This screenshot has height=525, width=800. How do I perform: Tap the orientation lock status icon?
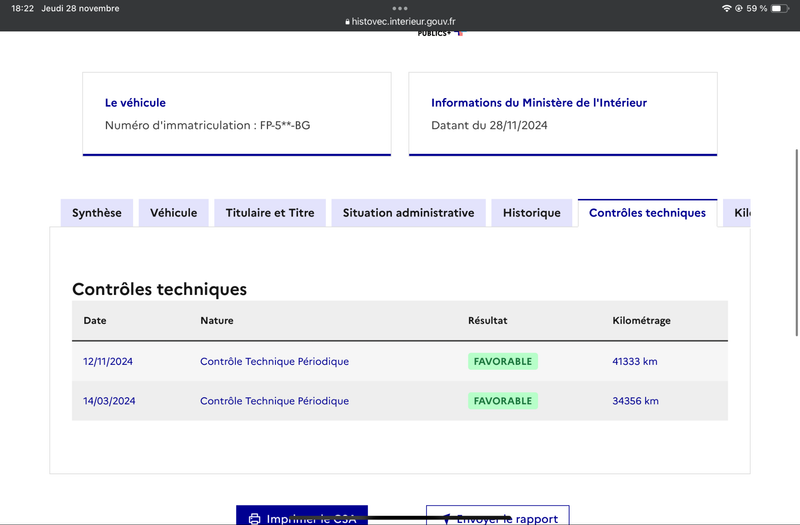(738, 8)
